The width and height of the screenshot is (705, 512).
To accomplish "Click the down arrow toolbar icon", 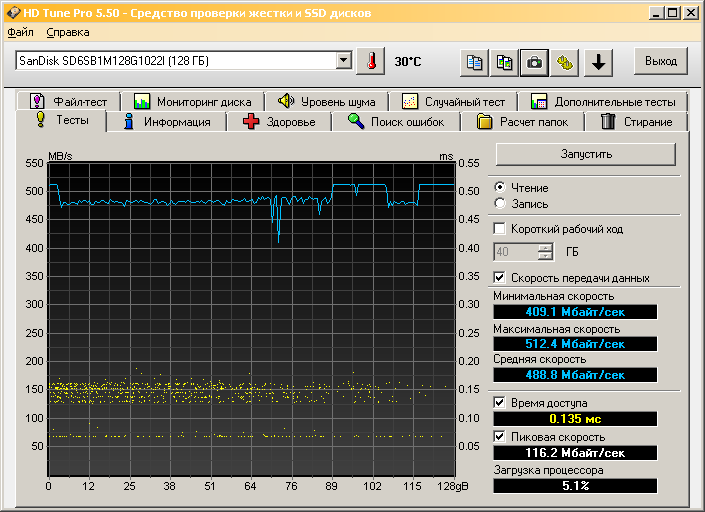I will pyautogui.click(x=598, y=62).
